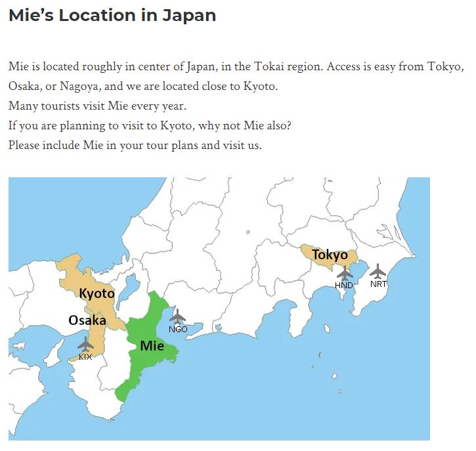Click the HND airport code text
This screenshot has height=451, width=476.
click(x=344, y=286)
